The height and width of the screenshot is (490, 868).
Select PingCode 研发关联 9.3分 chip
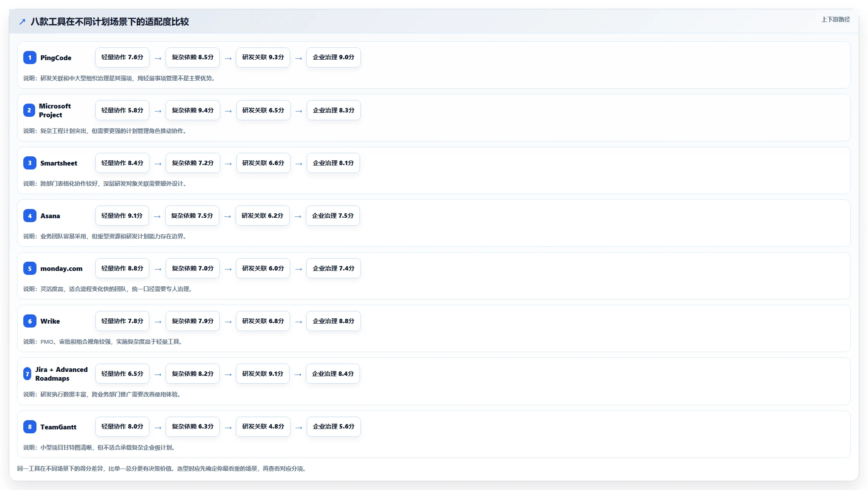point(263,58)
